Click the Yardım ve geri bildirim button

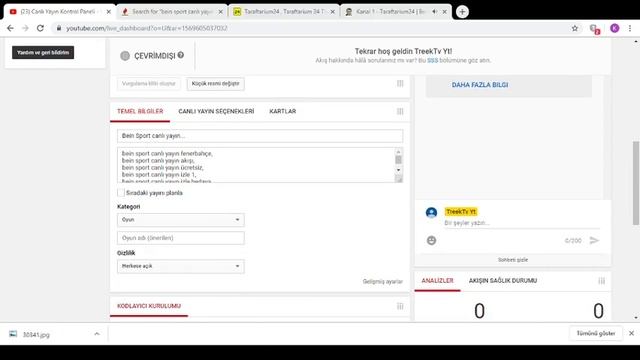(43, 52)
